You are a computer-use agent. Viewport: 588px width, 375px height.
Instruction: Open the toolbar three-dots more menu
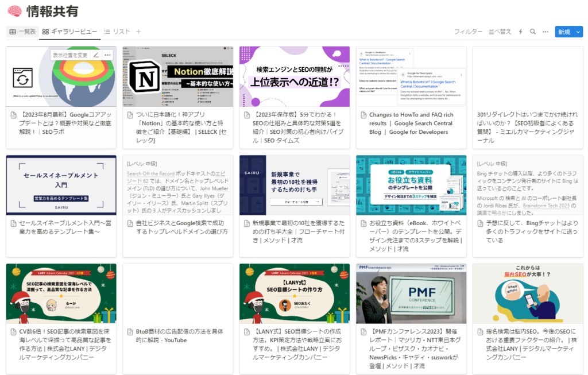546,32
